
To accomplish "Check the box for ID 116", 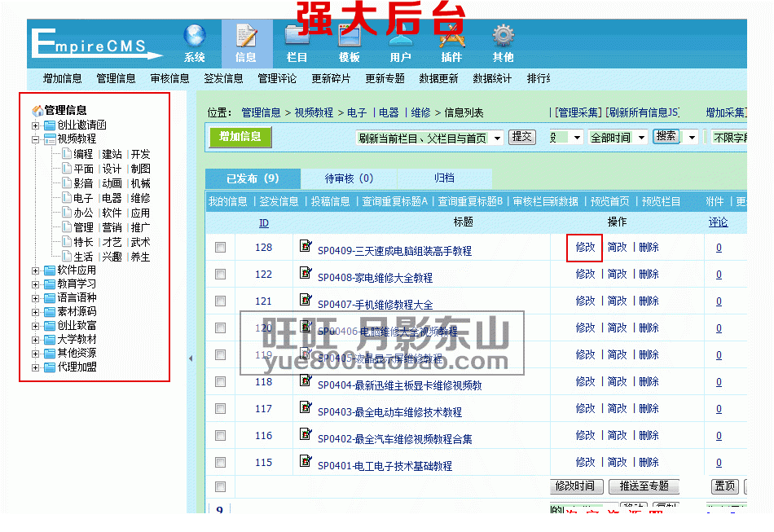I will (220, 436).
